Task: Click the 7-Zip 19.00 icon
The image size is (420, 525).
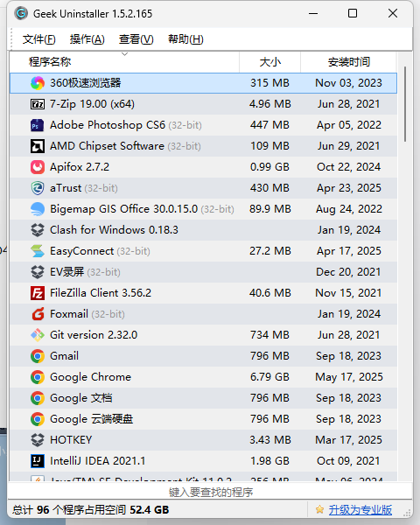Action: [x=38, y=104]
